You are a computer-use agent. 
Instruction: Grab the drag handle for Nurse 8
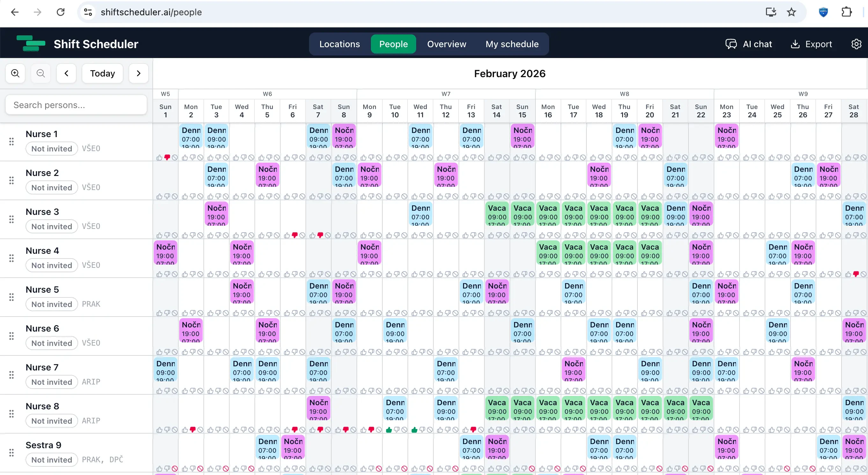(11, 414)
